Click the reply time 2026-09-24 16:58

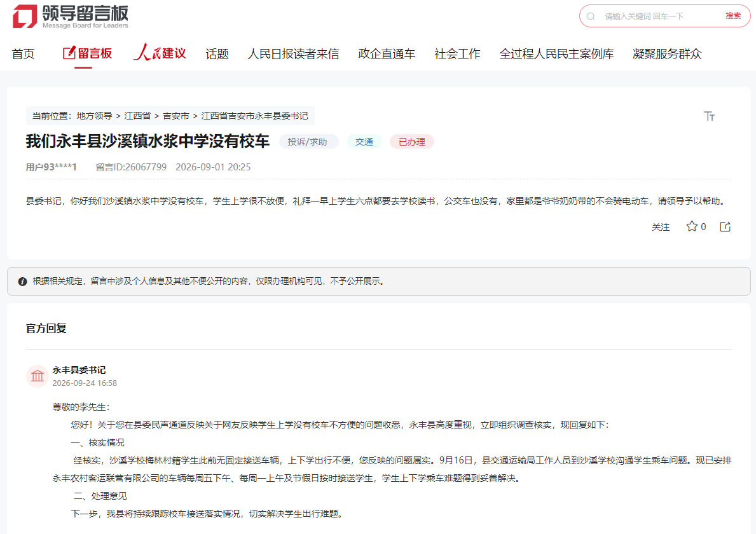tap(85, 383)
